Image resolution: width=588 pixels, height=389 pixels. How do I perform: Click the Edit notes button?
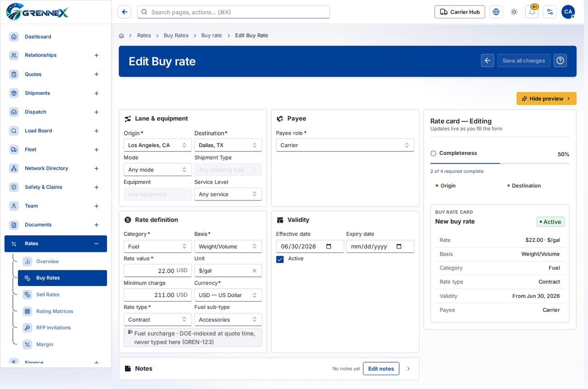click(381, 369)
